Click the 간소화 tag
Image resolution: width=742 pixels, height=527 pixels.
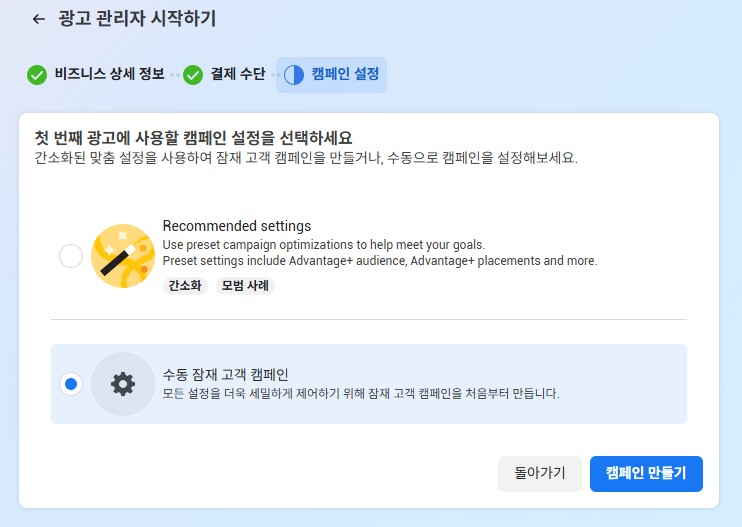coord(185,286)
